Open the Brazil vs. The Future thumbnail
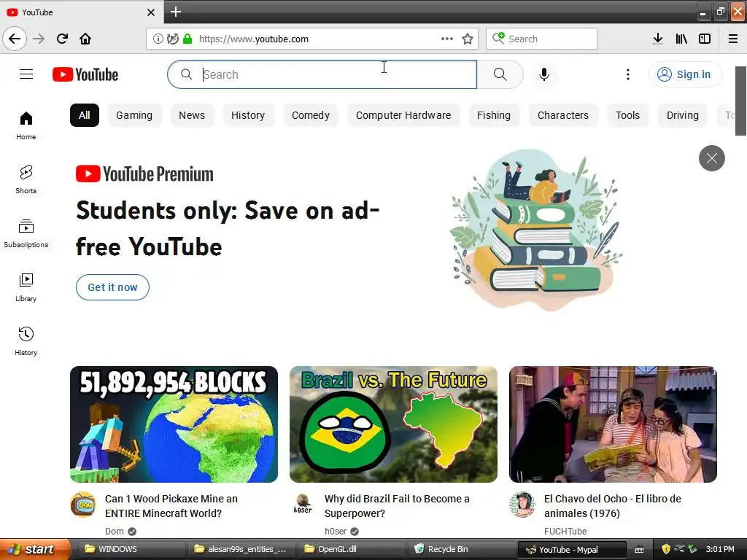Viewport: 747px width, 560px height. [x=393, y=424]
